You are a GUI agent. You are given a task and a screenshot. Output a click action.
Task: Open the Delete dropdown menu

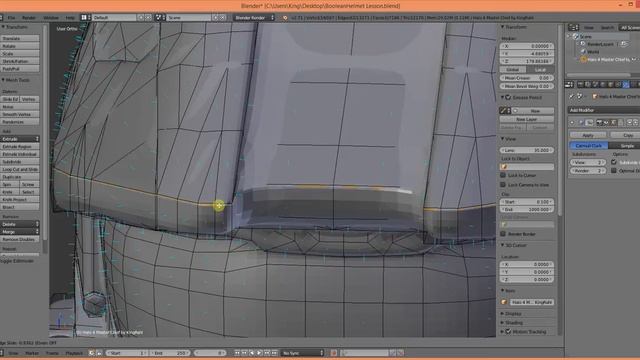20,224
